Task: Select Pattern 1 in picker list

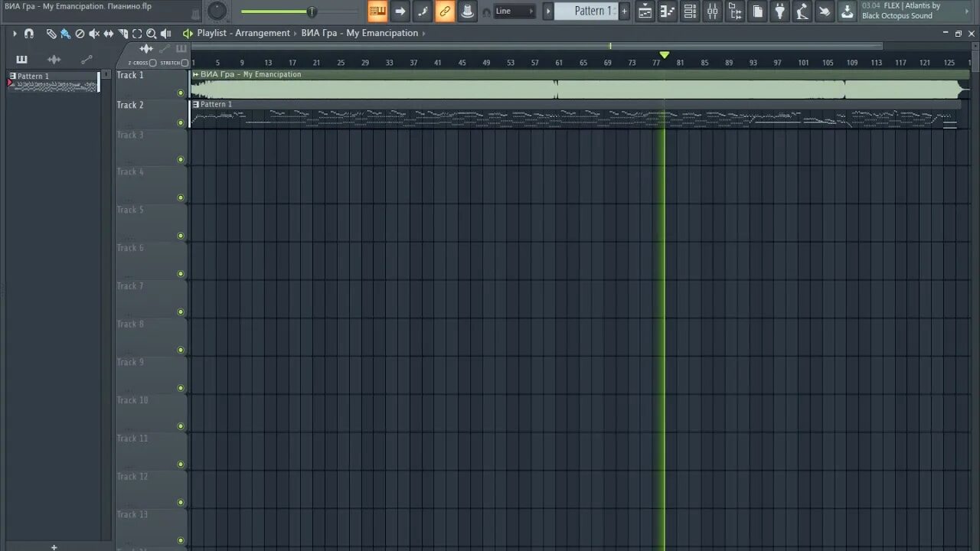Action: [x=54, y=81]
